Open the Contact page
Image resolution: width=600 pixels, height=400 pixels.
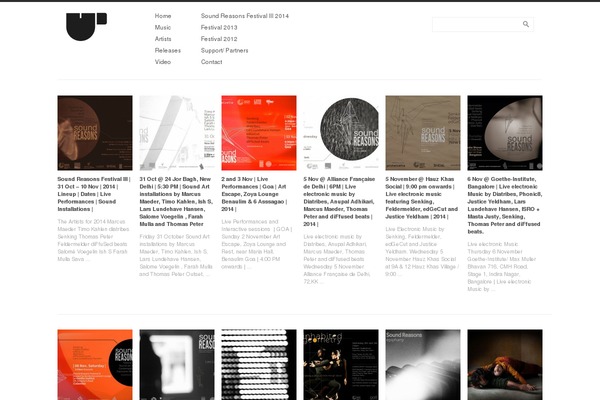click(212, 62)
